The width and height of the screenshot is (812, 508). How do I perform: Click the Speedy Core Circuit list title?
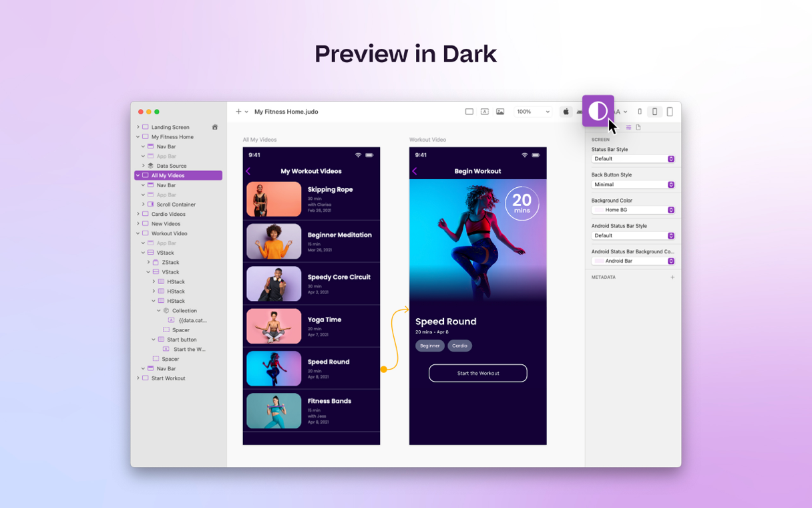tap(339, 277)
